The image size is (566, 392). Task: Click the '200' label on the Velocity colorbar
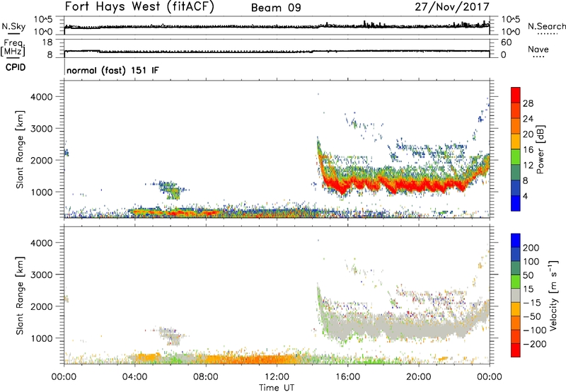point(531,248)
